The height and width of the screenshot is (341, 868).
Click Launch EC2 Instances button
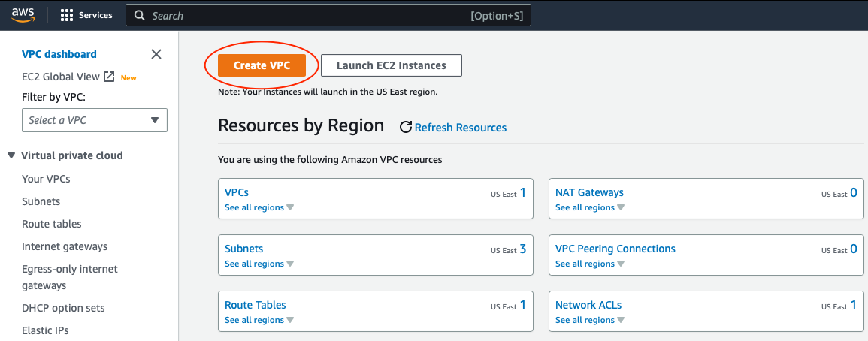pyautogui.click(x=392, y=65)
